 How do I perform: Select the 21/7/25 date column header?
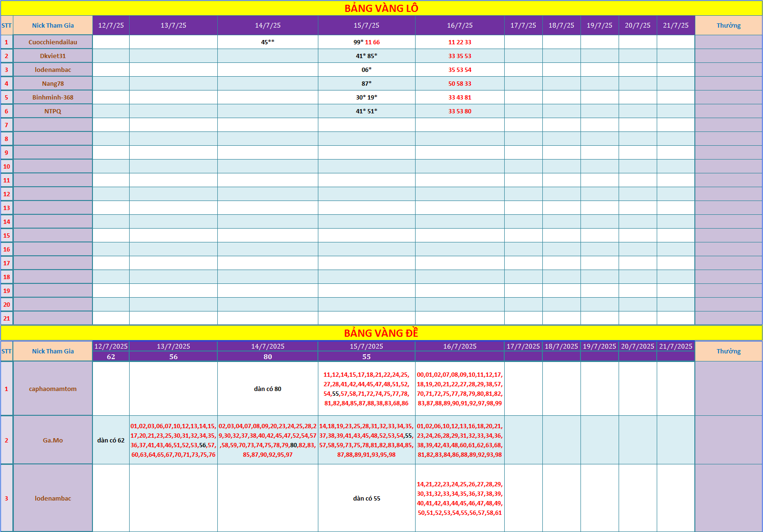point(676,25)
